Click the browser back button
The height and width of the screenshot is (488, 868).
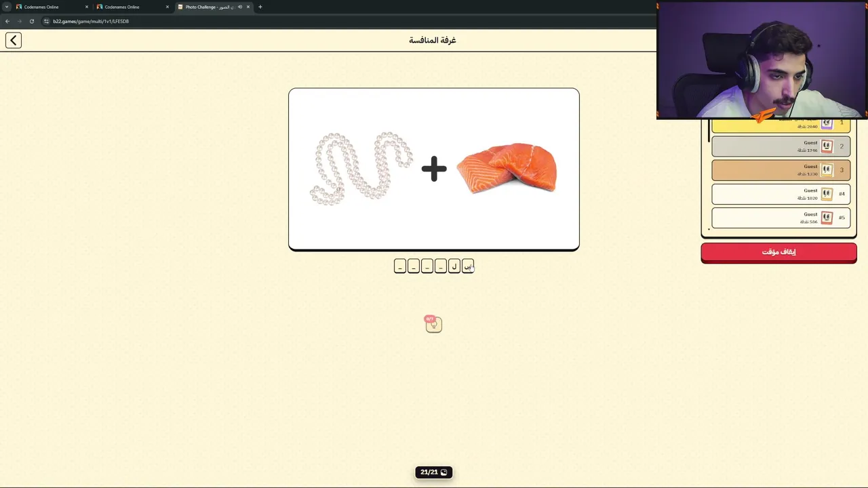point(7,21)
